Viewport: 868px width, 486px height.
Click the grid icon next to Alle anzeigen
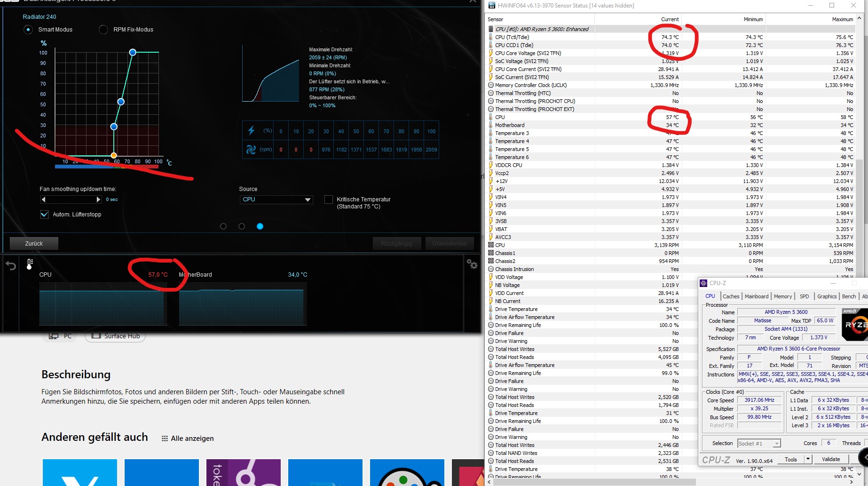point(165,438)
